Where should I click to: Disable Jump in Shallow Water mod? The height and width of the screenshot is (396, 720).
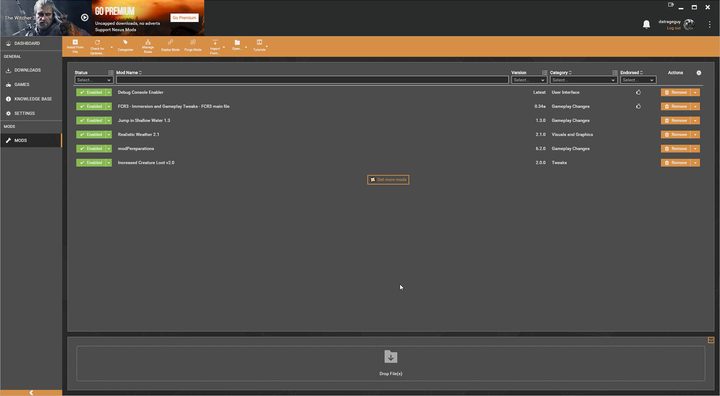90,120
